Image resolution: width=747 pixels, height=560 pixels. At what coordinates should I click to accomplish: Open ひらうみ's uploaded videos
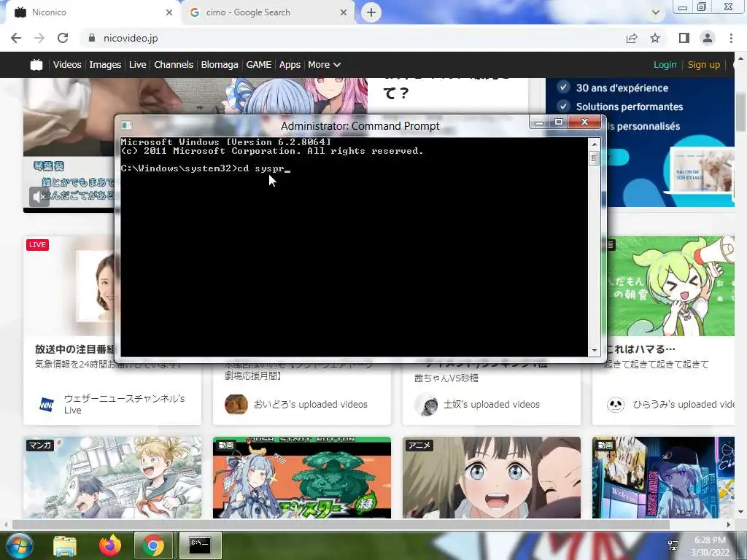(x=683, y=404)
